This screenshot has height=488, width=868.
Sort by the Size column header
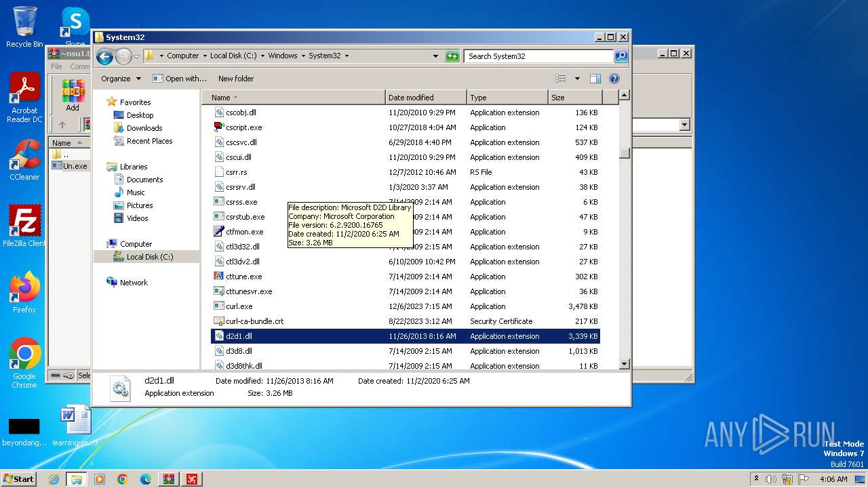pyautogui.click(x=575, y=98)
